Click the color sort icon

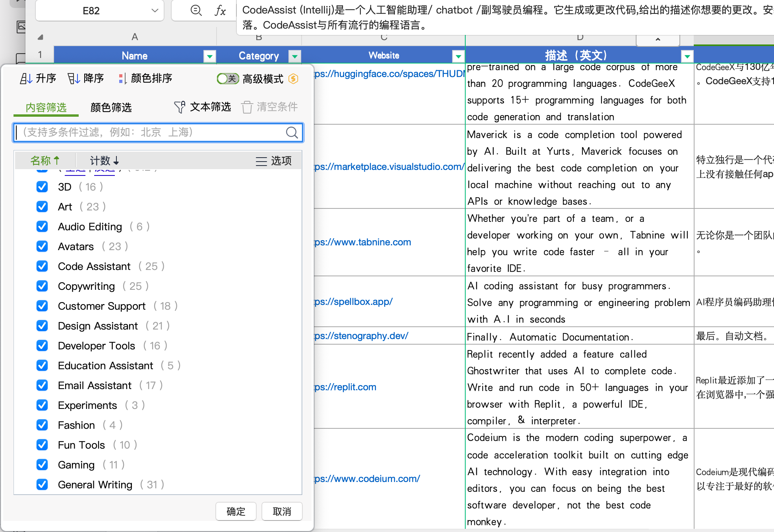pos(123,79)
